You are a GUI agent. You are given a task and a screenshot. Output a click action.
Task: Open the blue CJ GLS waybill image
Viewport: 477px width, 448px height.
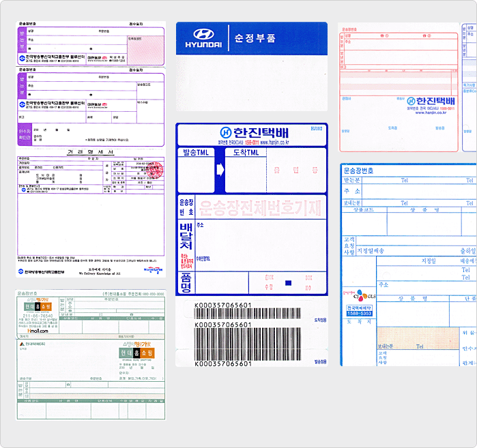[x=408, y=265]
